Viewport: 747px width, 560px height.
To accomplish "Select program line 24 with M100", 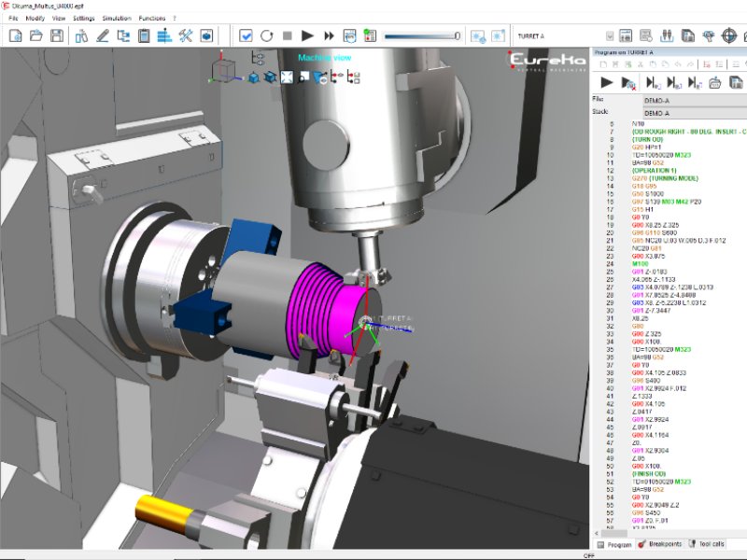I will 640,264.
